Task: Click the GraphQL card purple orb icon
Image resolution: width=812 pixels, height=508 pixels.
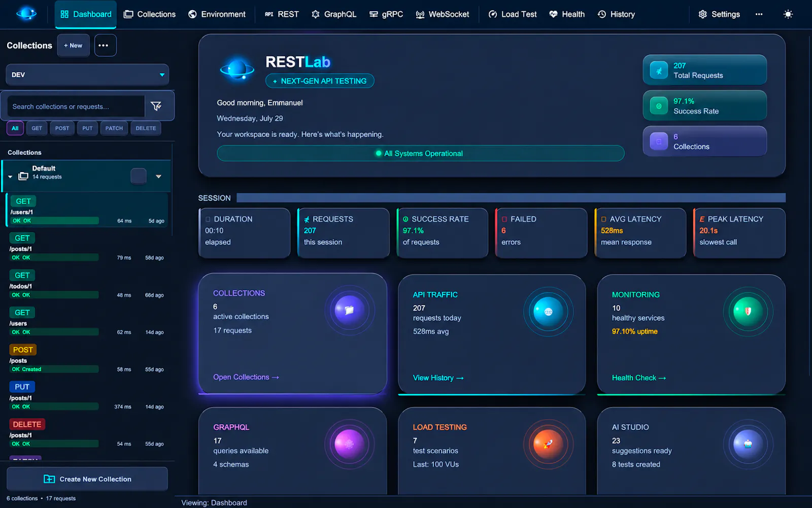Action: tap(349, 444)
